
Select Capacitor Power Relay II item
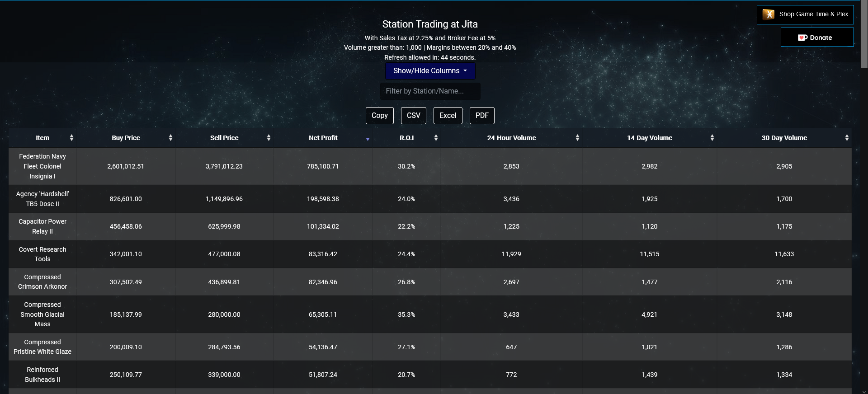42,226
